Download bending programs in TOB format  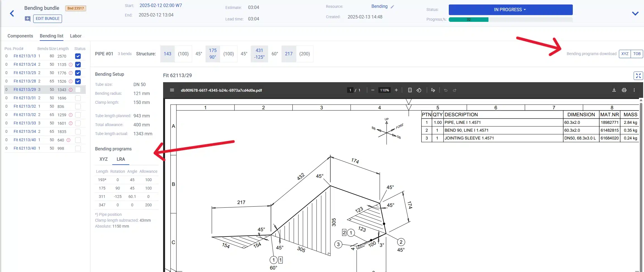point(638,54)
